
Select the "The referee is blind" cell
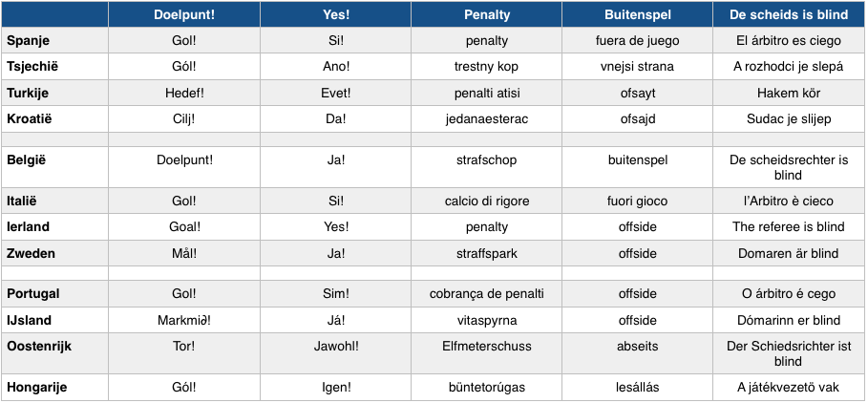(x=788, y=227)
